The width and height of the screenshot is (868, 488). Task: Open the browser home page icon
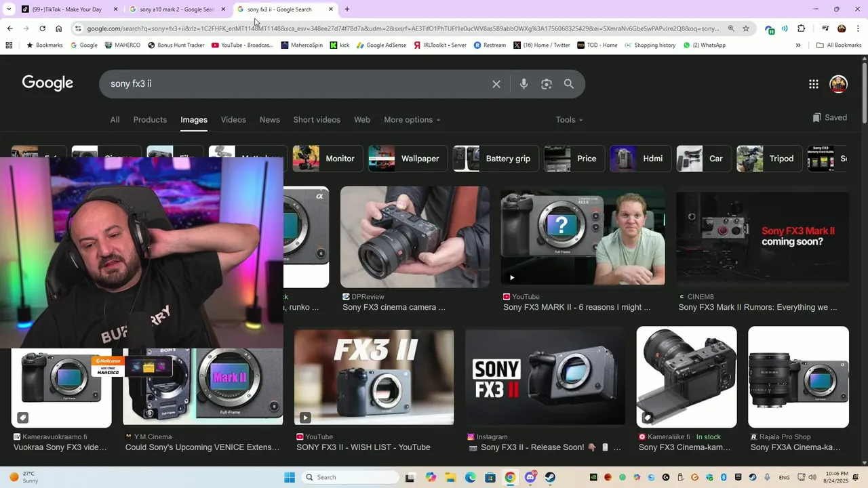(59, 28)
